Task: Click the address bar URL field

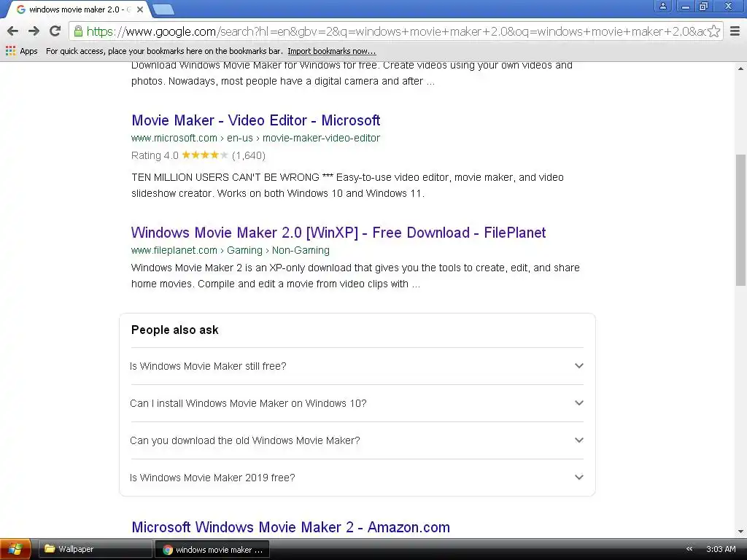Action: (x=396, y=31)
